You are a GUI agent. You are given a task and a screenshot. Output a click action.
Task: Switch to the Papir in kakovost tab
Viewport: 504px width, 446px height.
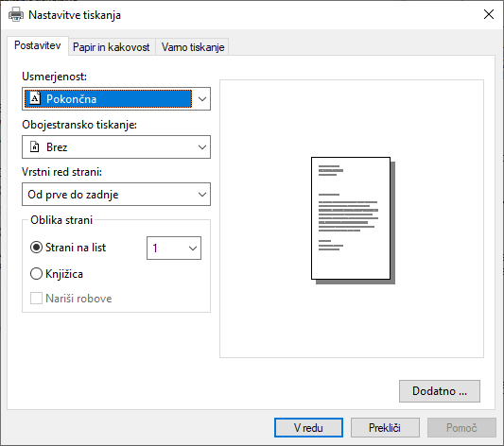click(x=112, y=47)
